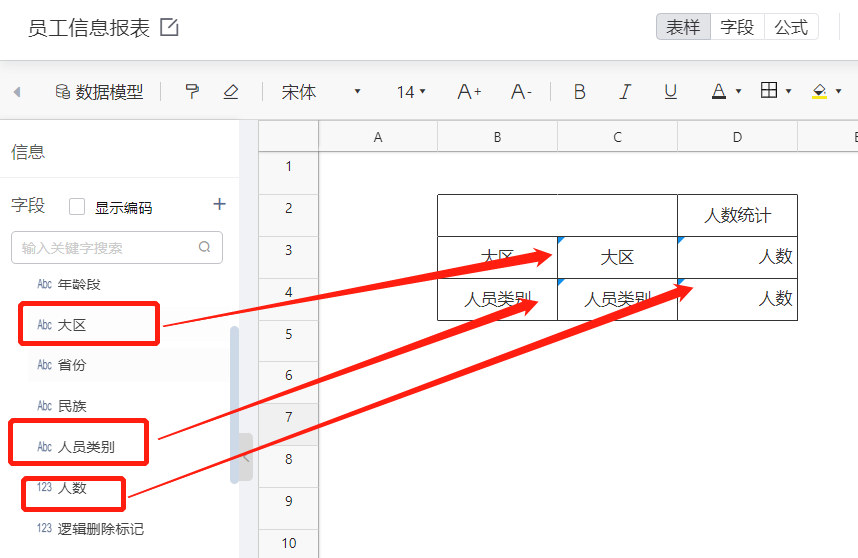Switch to the 公式 tab
858x558 pixels.
pyautogui.click(x=791, y=27)
